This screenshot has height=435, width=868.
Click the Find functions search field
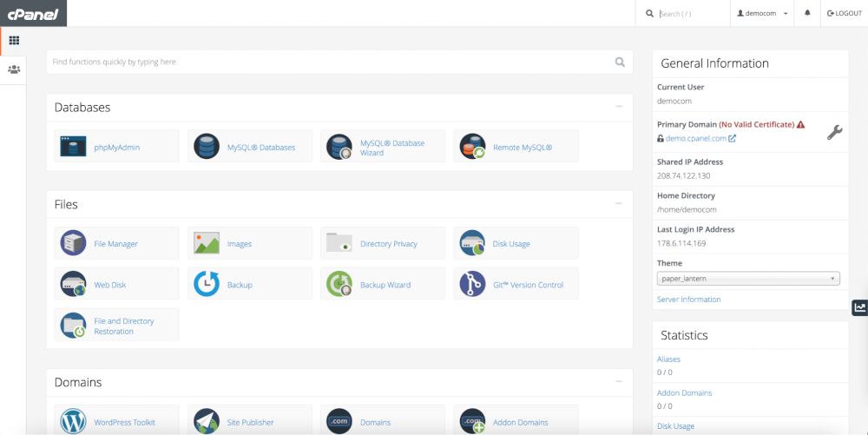point(330,63)
